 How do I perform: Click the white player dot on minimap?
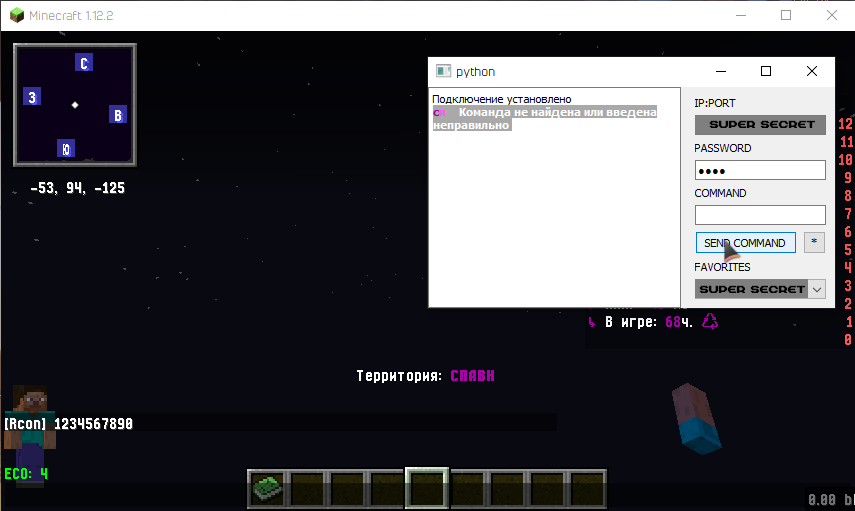pyautogui.click(x=75, y=105)
